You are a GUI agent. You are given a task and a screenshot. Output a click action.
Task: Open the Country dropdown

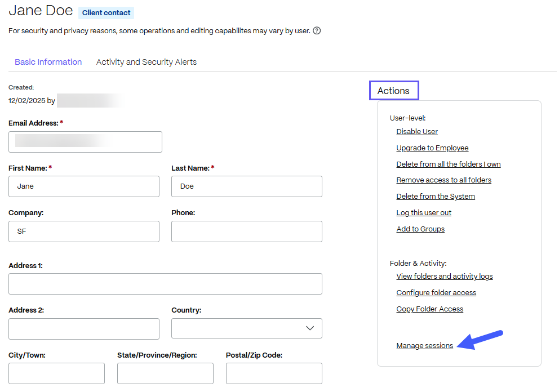pos(246,328)
